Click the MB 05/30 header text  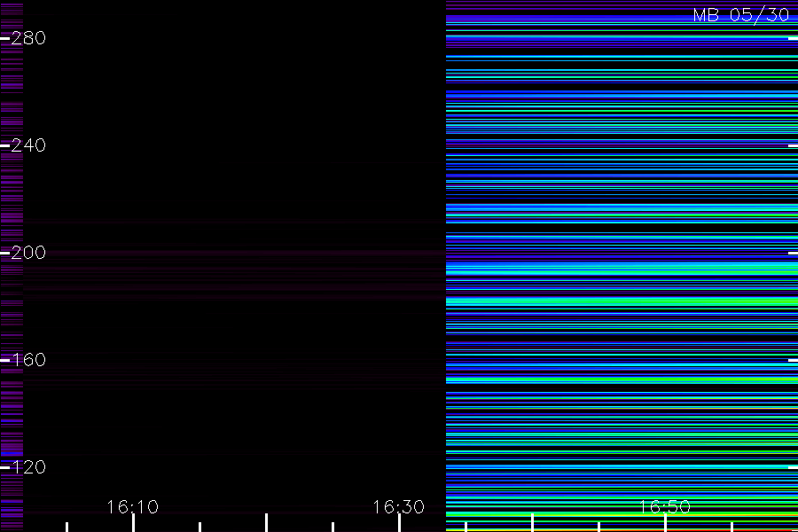coord(741,15)
